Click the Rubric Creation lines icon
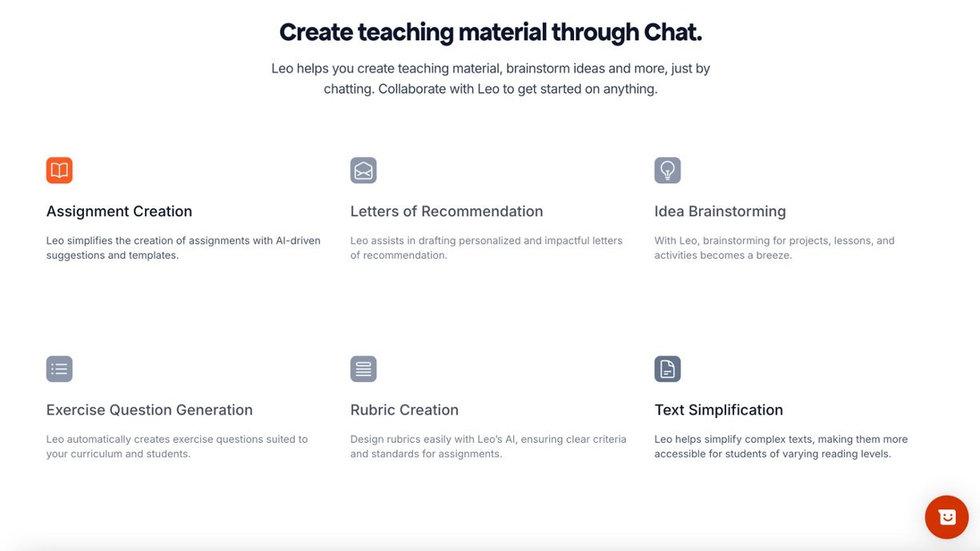 (x=363, y=369)
